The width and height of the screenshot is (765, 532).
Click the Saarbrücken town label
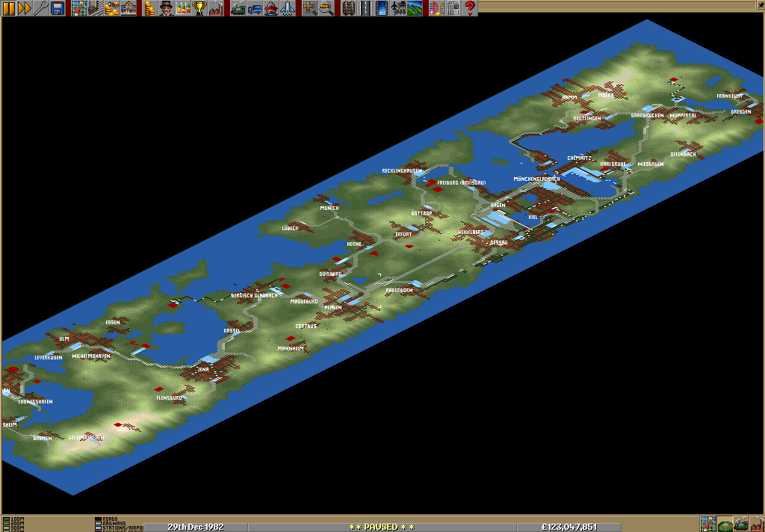pos(647,116)
